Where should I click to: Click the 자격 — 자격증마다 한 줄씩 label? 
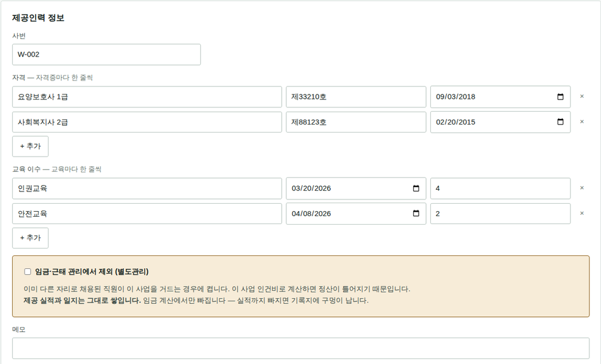(53, 77)
